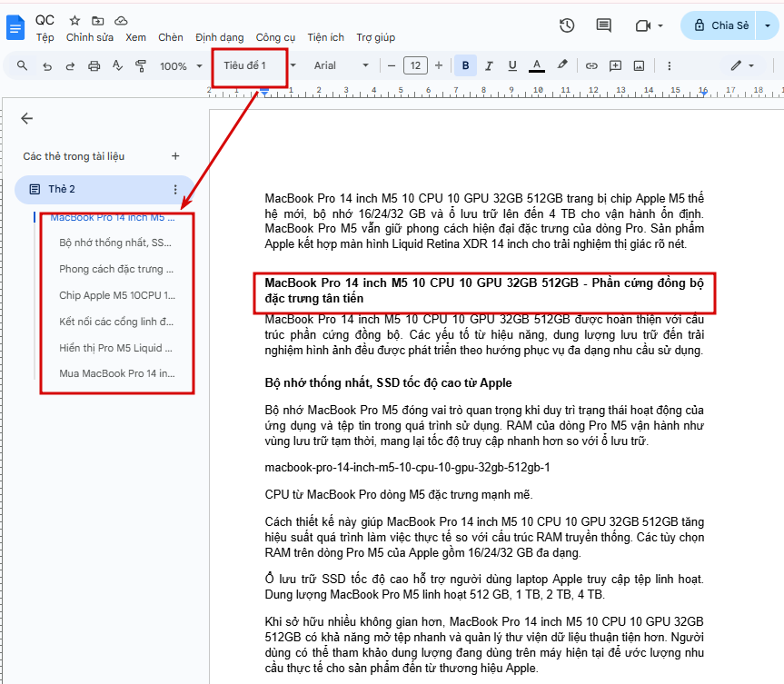Expand video call options arrow
The height and width of the screenshot is (684, 784).
[660, 25]
